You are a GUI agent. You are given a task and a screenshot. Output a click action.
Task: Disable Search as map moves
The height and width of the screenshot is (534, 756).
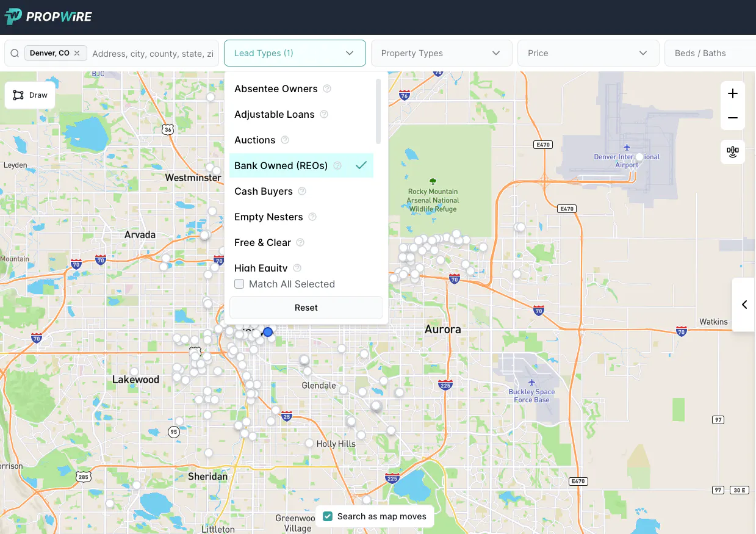click(327, 516)
